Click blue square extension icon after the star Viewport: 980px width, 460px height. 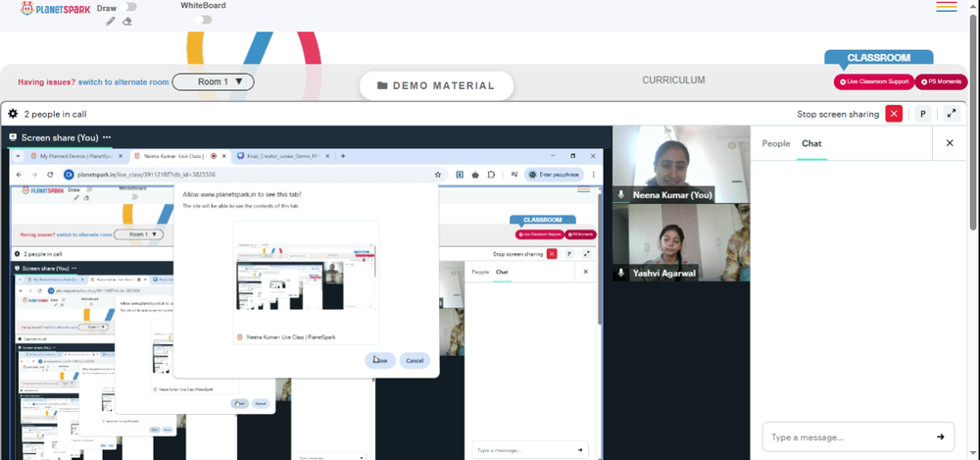coord(460,175)
